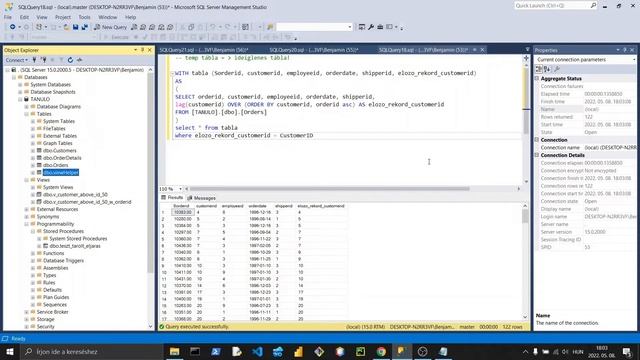Screen dimensions: 640x360
Task: Click Object Explorer Connect icon
Action: coord(34,60)
